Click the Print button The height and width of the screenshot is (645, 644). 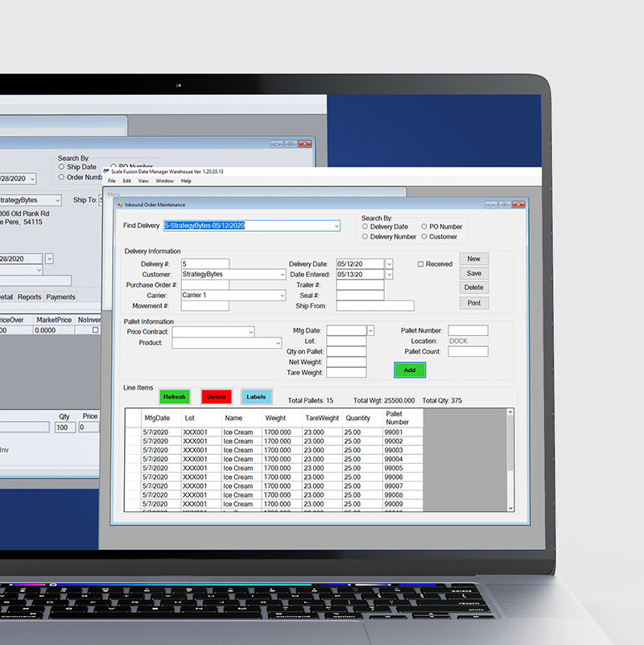(x=473, y=303)
